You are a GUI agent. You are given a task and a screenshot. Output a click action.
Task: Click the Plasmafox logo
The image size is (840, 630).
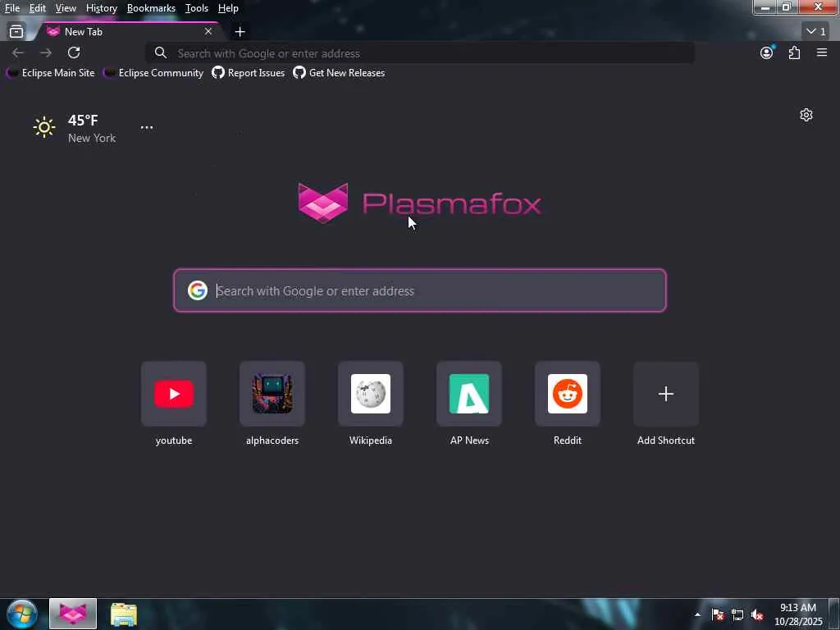[x=419, y=203]
